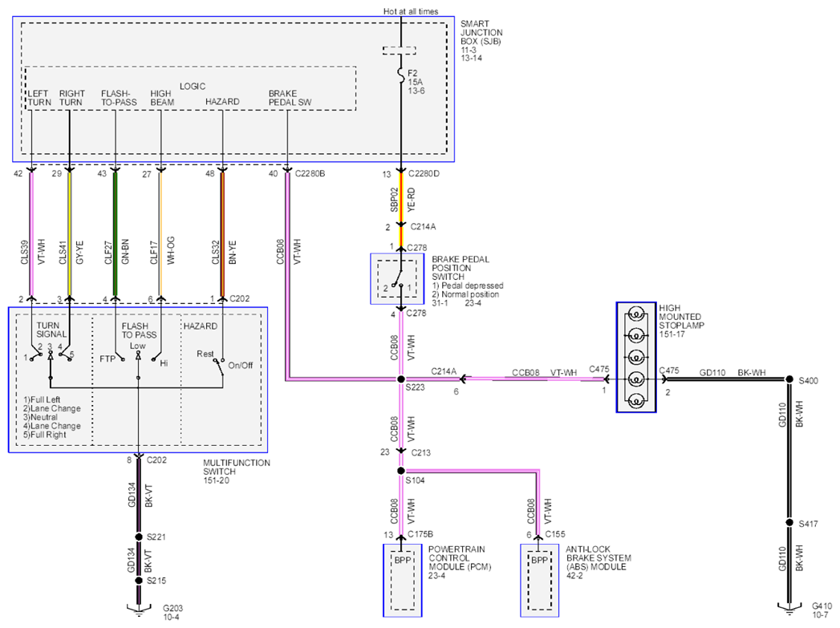Click splice node S223
The width and height of the screenshot is (840, 628).
pos(400,379)
